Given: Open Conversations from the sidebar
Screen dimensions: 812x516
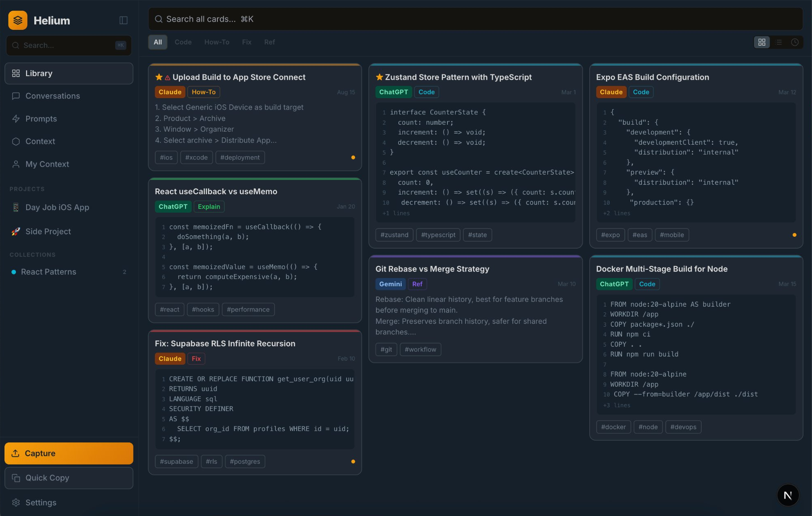Looking at the screenshot, I should click(52, 96).
